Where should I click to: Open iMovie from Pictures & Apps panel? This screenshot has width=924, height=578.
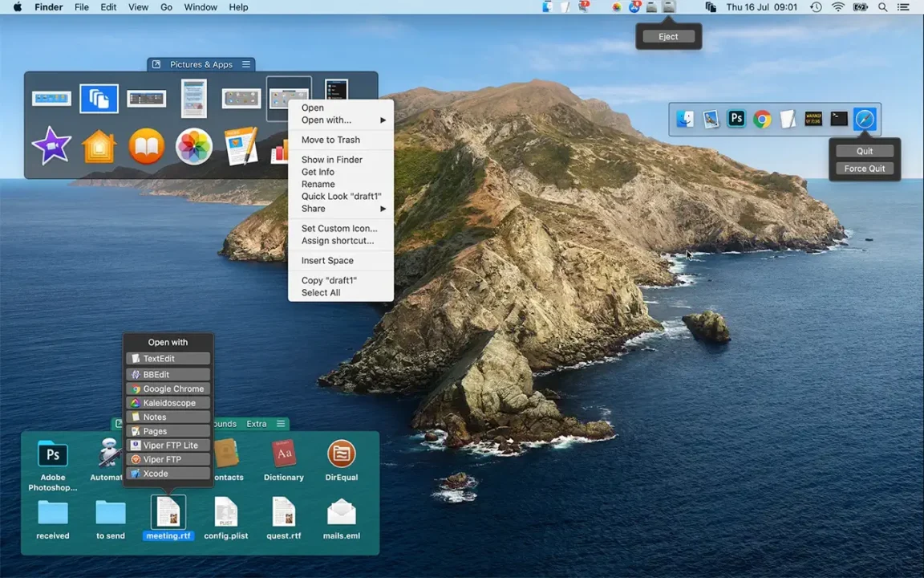52,147
